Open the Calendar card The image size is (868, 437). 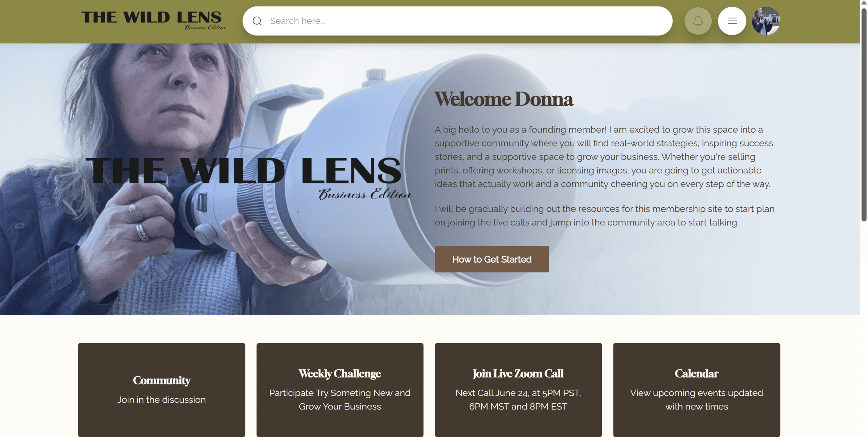click(x=696, y=390)
